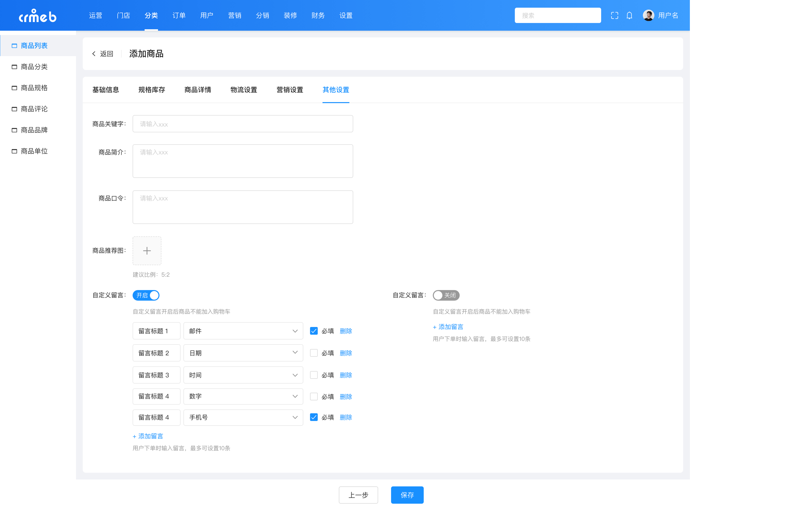The height and width of the screenshot is (508, 812).
Task: Open the 手机号 type dropdown
Action: 243,417
